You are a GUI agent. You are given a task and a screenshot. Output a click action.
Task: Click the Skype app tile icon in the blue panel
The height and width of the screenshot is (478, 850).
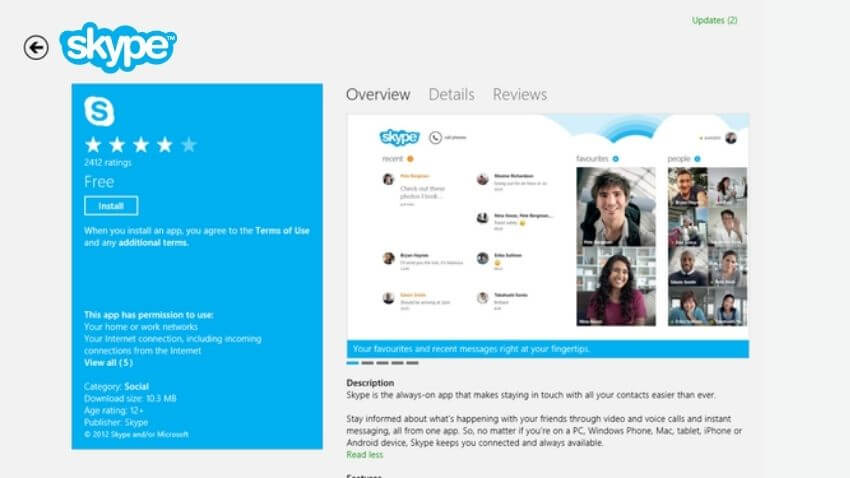point(99,111)
